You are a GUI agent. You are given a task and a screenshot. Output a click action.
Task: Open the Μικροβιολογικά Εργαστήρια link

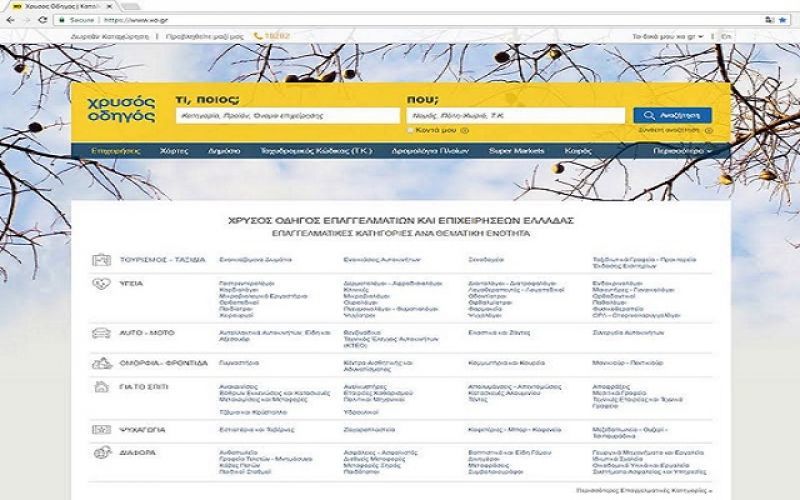263,296
